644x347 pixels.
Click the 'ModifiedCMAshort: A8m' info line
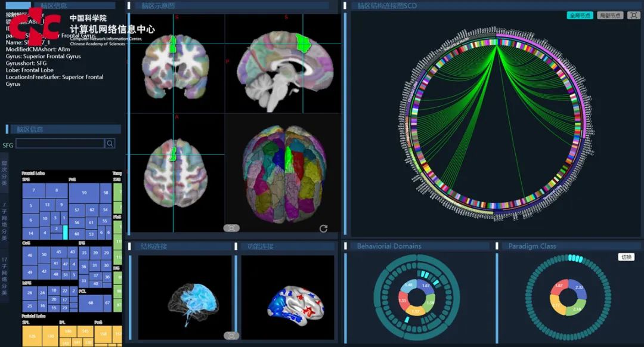tap(38, 49)
